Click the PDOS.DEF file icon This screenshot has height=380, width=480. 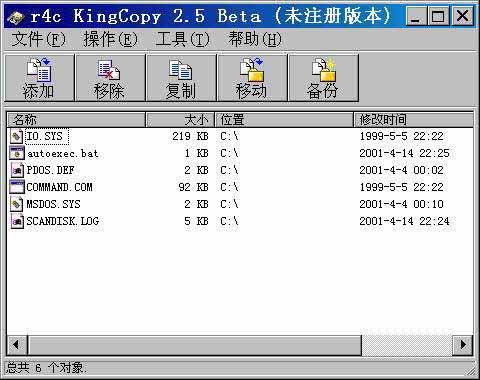pyautogui.click(x=16, y=170)
